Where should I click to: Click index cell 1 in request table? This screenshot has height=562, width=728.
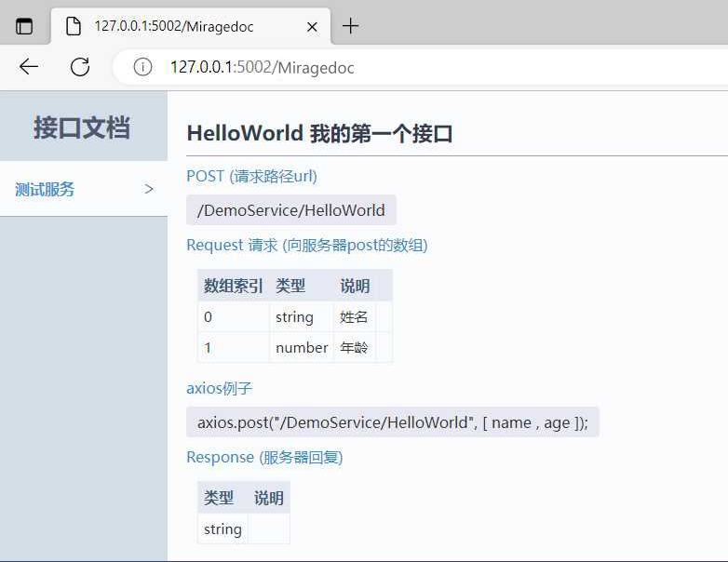coord(234,347)
